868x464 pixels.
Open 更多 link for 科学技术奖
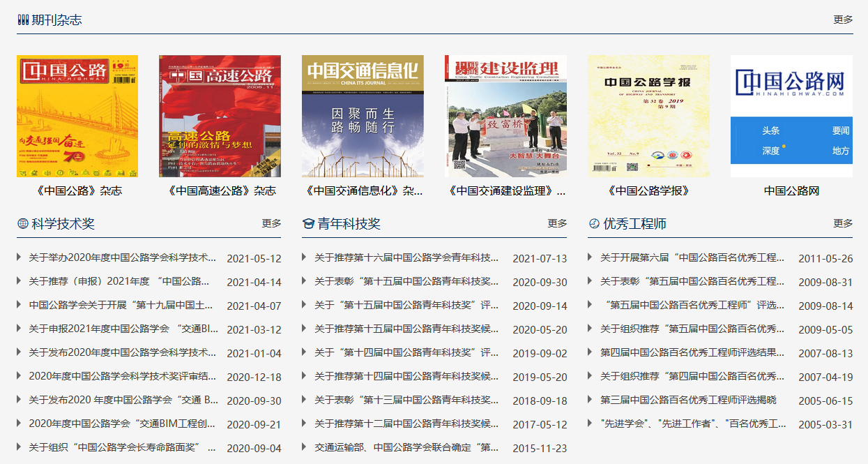tap(272, 223)
